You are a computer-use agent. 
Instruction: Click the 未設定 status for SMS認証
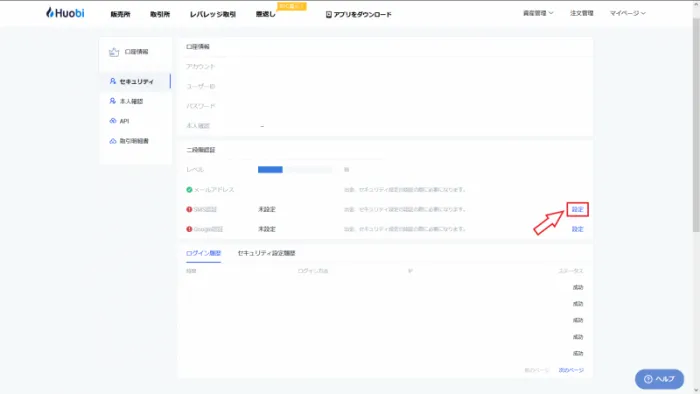click(267, 209)
